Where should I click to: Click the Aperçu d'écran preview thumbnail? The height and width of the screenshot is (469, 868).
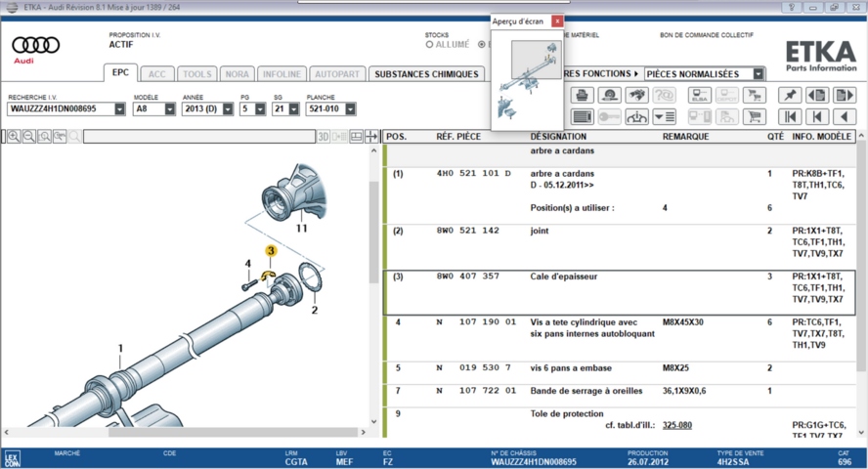click(x=528, y=80)
